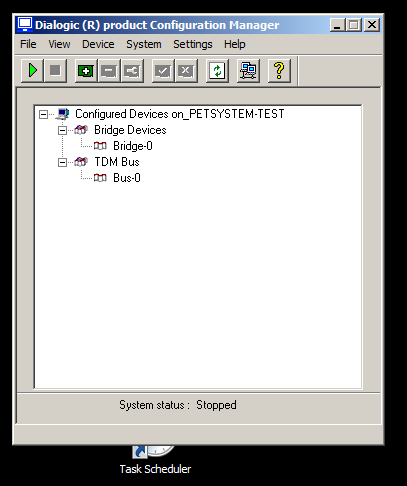Click the Bus-0 device icon
The image size is (407, 486).
pos(100,178)
